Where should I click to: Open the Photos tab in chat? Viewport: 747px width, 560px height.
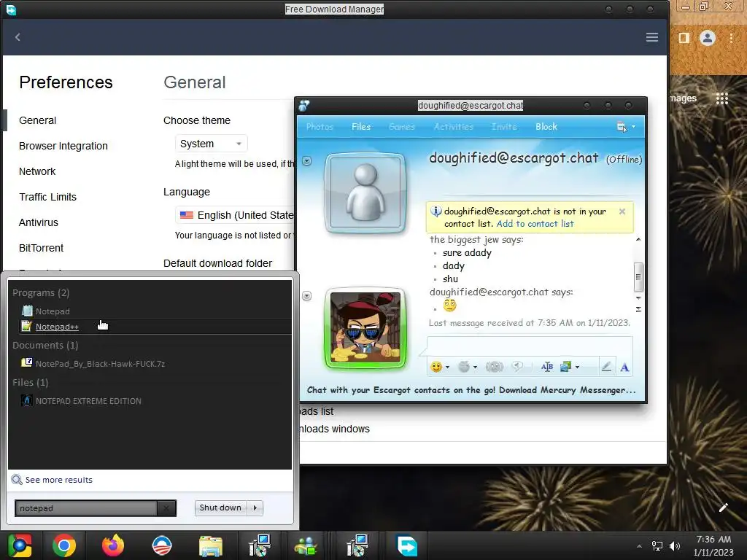click(320, 127)
